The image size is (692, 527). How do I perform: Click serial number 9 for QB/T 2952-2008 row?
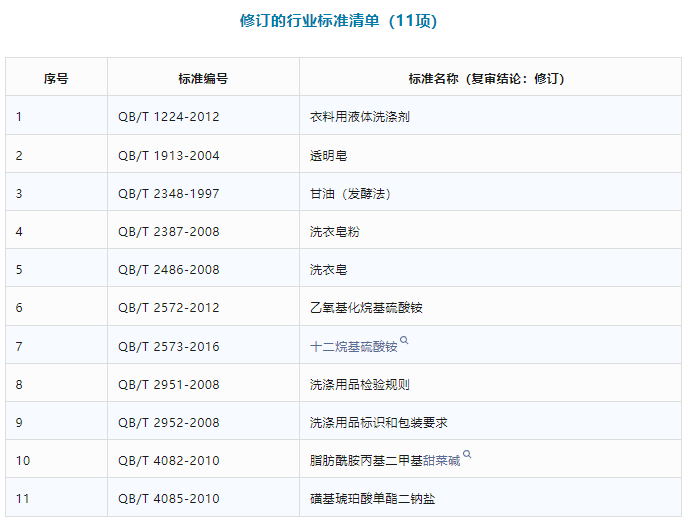click(x=19, y=422)
